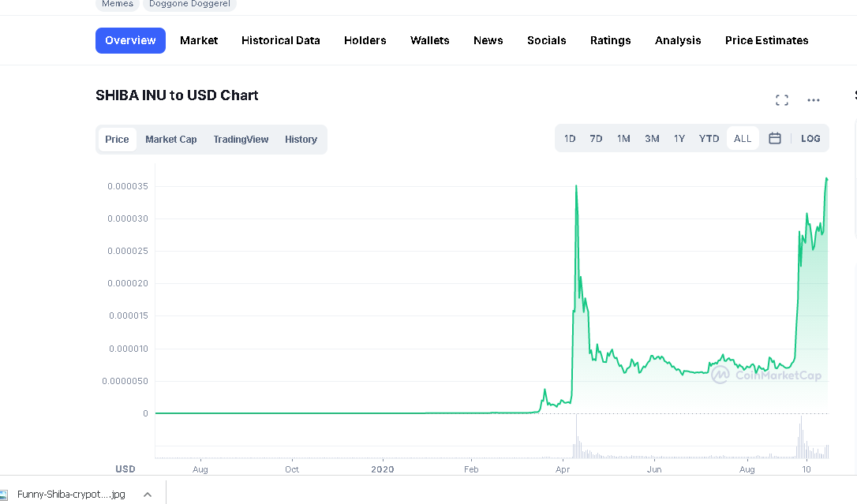Select the ALL time range
This screenshot has width=857, height=504.
743,139
